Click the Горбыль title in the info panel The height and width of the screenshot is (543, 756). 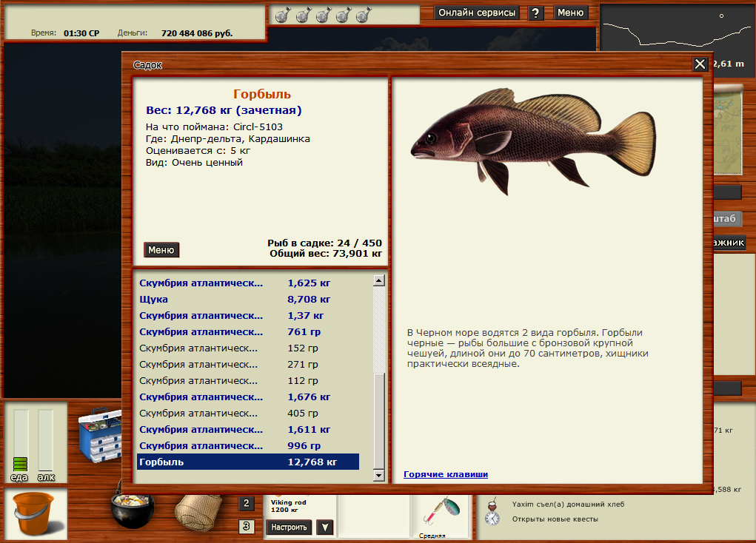click(x=262, y=94)
